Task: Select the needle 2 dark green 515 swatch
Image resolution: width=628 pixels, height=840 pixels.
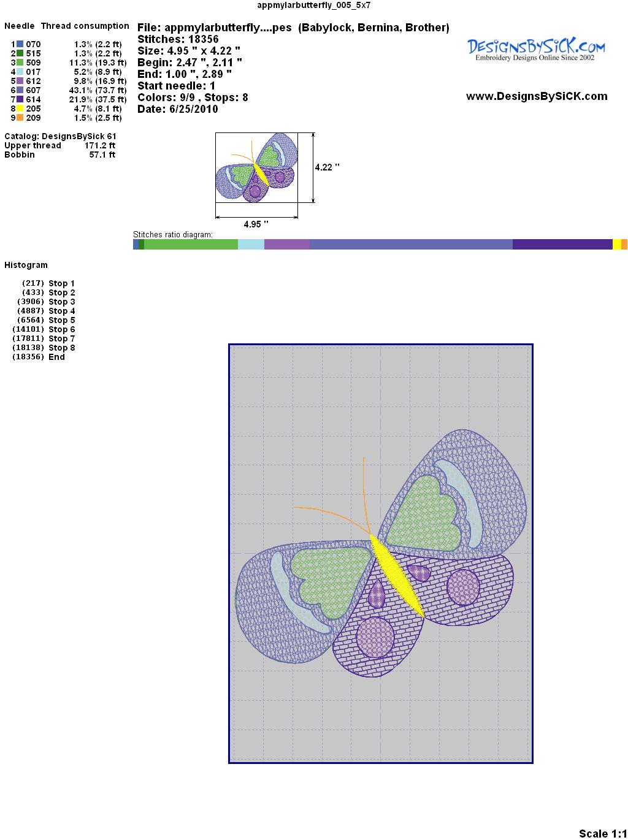Action: click(20, 53)
